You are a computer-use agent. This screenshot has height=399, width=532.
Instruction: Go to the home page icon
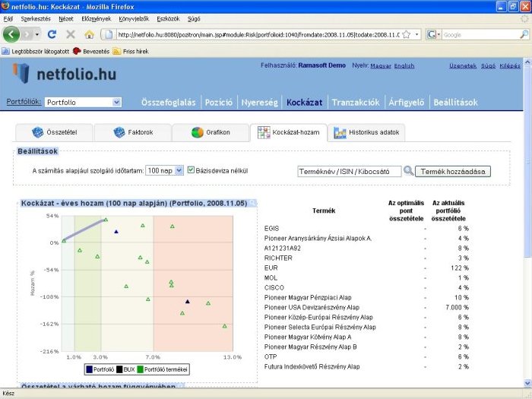coord(89,34)
